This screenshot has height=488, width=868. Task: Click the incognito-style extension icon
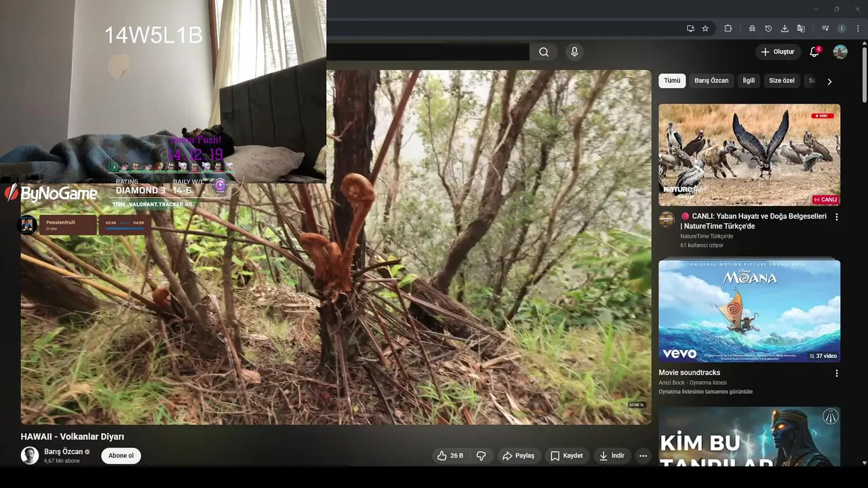752,28
